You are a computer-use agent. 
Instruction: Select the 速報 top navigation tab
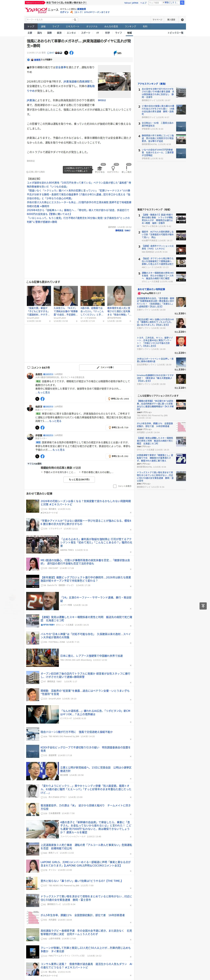(43, 27)
